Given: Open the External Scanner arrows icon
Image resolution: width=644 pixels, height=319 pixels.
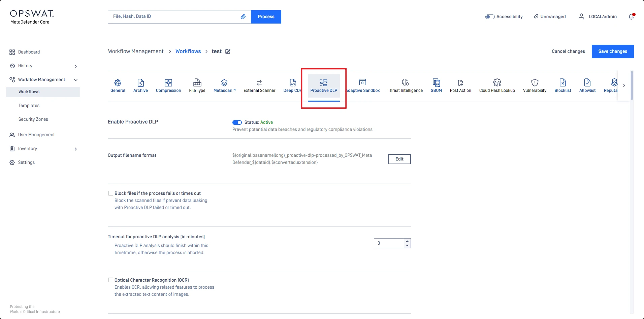Looking at the screenshot, I should tap(259, 82).
